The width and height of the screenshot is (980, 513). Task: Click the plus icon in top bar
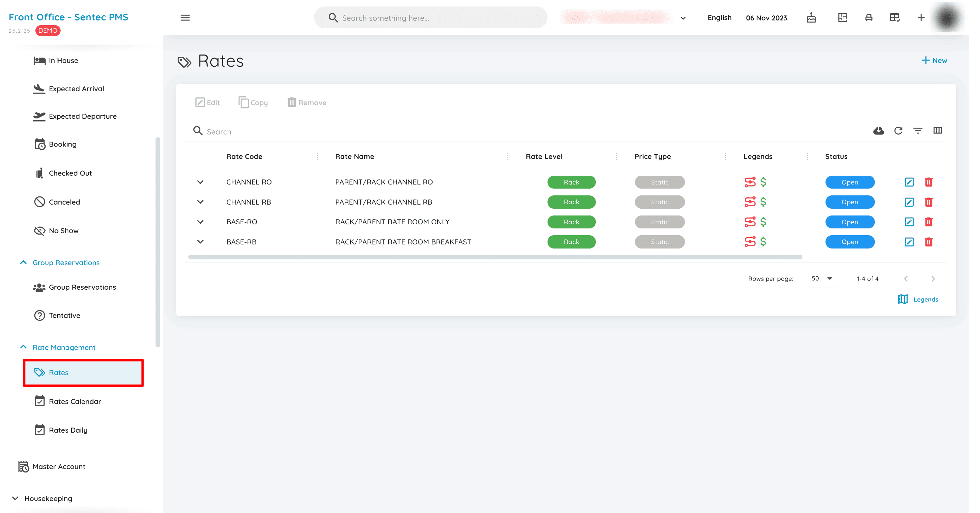pyautogui.click(x=921, y=17)
